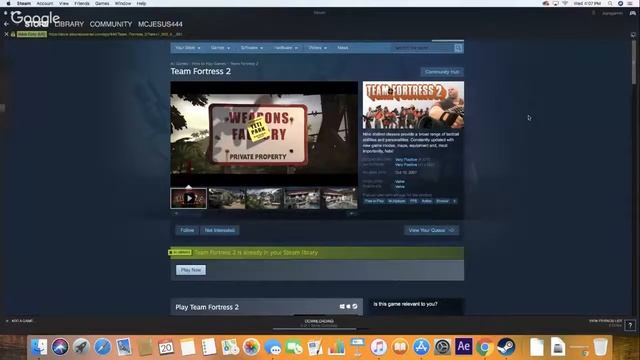Open Multiplayer tag link

[397, 201]
